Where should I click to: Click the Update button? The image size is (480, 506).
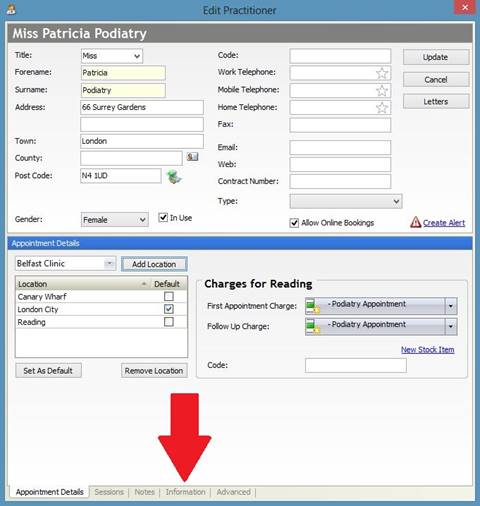[x=436, y=57]
